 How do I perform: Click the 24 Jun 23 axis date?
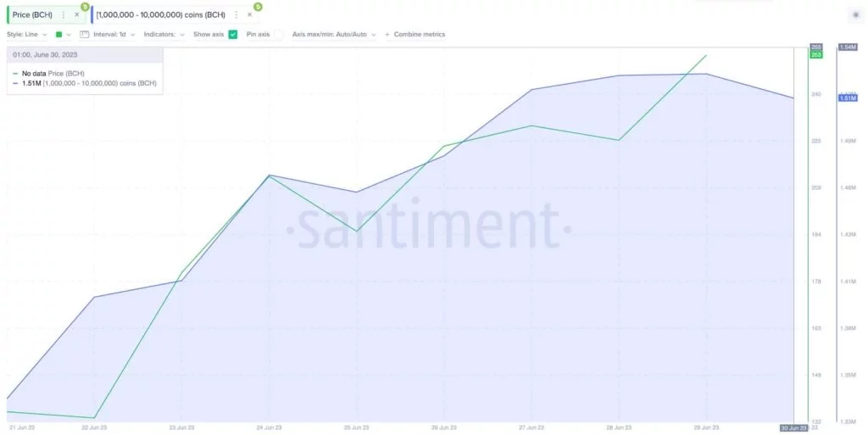[269, 428]
